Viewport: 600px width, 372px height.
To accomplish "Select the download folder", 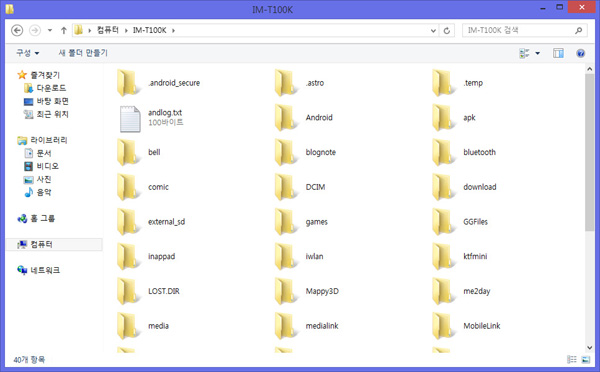I will point(465,187).
